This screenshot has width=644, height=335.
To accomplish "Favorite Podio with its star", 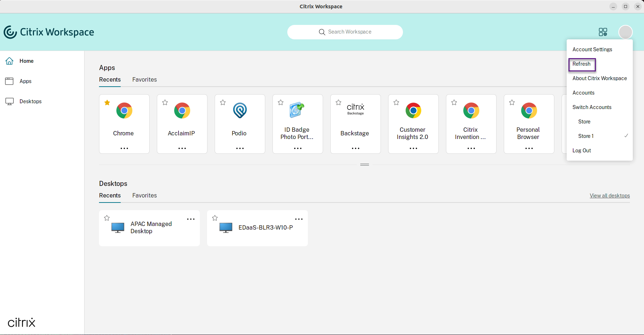I will 223,103.
